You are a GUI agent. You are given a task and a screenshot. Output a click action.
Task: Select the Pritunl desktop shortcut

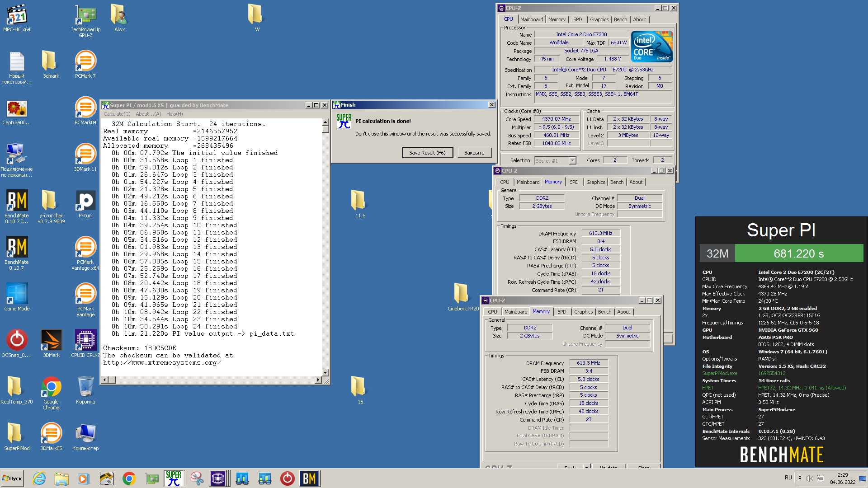(x=85, y=204)
